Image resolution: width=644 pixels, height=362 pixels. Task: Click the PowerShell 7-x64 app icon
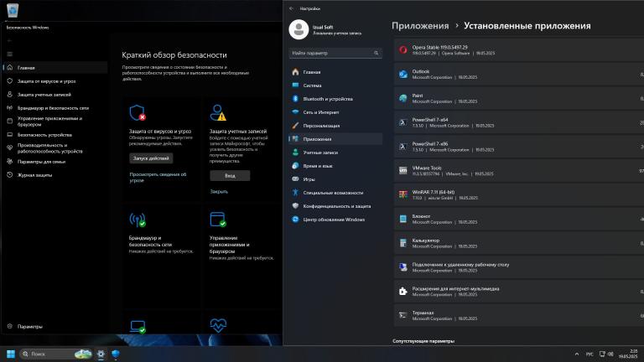tap(402, 122)
